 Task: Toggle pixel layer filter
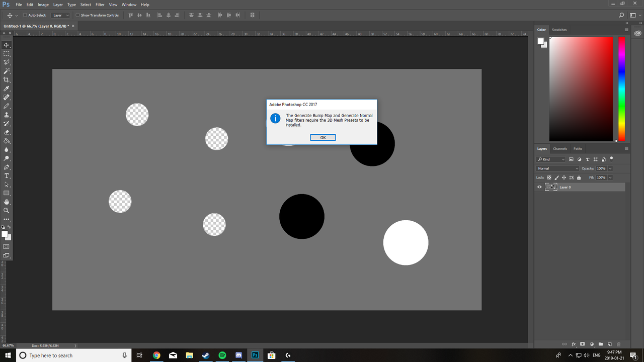pyautogui.click(x=571, y=159)
